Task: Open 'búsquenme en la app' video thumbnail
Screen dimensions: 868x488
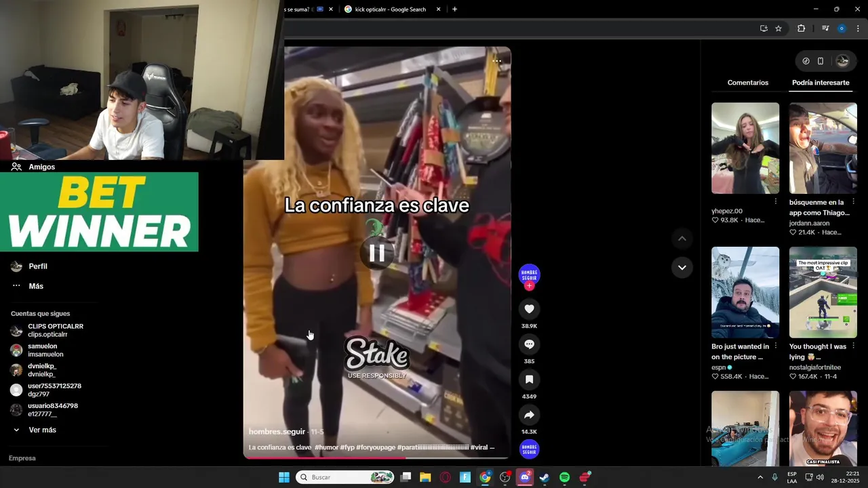Action: (823, 148)
